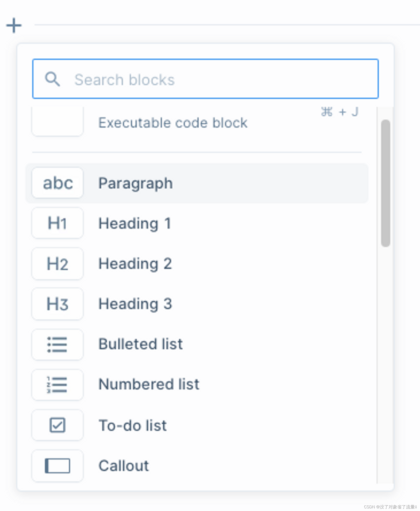
Task: Insert a To-do list block
Action: point(133,425)
